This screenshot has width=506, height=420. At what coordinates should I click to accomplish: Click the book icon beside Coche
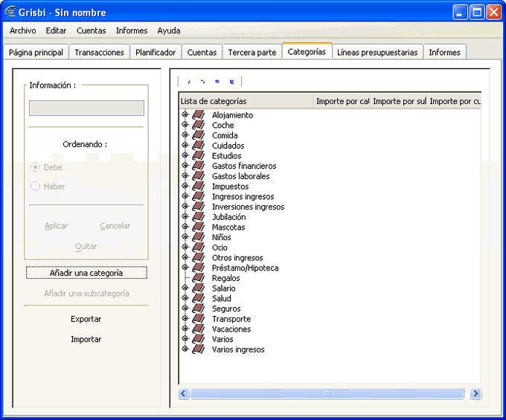point(199,125)
